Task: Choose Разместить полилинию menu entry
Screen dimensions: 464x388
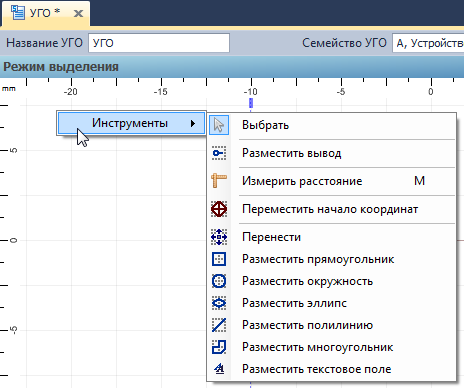Action: tap(331, 325)
